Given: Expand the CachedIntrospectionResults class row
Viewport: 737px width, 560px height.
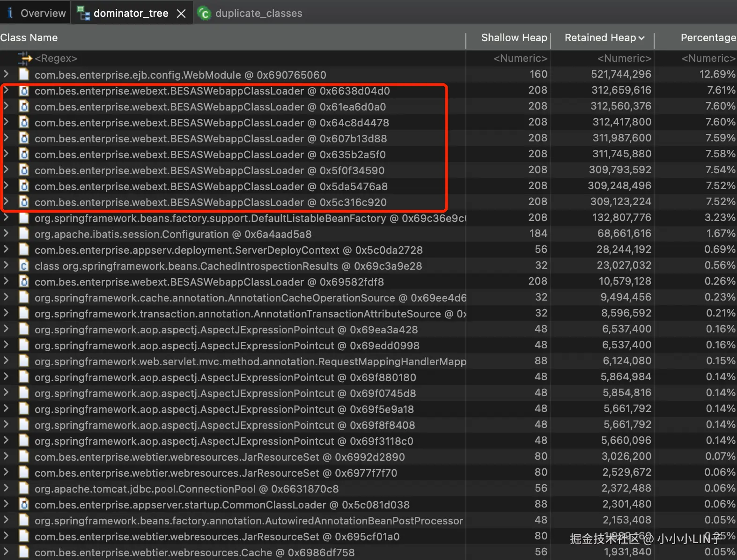Looking at the screenshot, I should (6, 265).
